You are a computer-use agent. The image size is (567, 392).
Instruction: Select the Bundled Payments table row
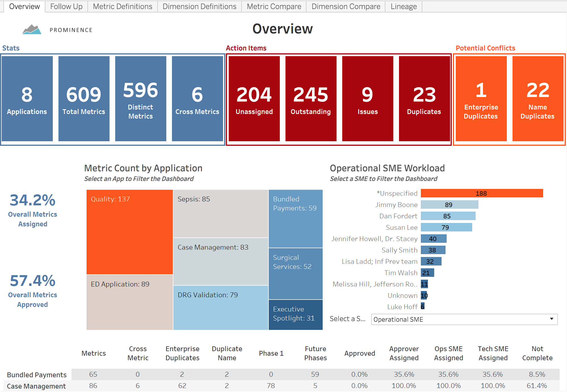pyautogui.click(x=37, y=375)
